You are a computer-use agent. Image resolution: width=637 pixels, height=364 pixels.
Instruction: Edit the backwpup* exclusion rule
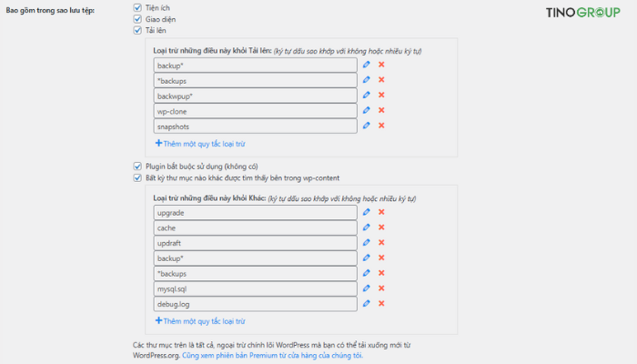[367, 96]
